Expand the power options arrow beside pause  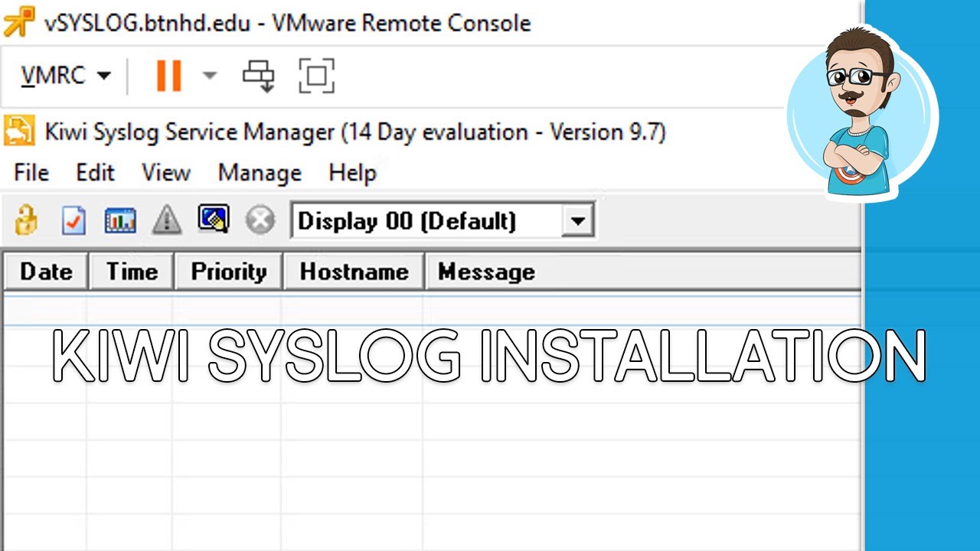pyautogui.click(x=209, y=76)
